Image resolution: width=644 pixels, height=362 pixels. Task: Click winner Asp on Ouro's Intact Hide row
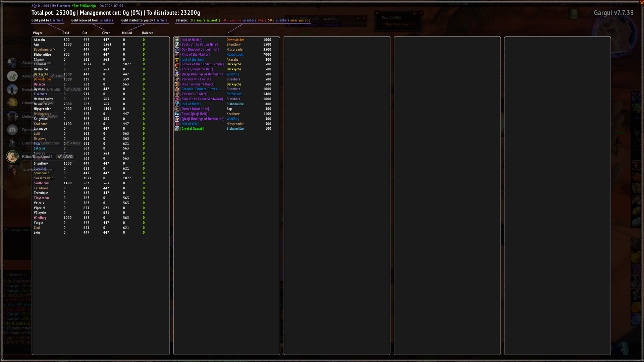pos(229,109)
